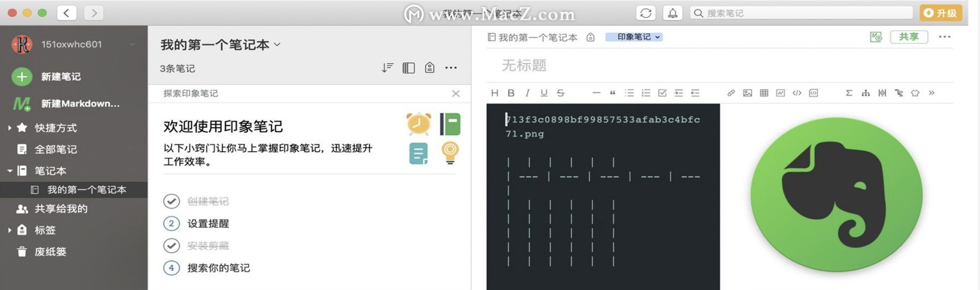Screen dimensions: 980x290
Task: Open the 我的第一个笔记本 title dropdown
Action: point(220,45)
